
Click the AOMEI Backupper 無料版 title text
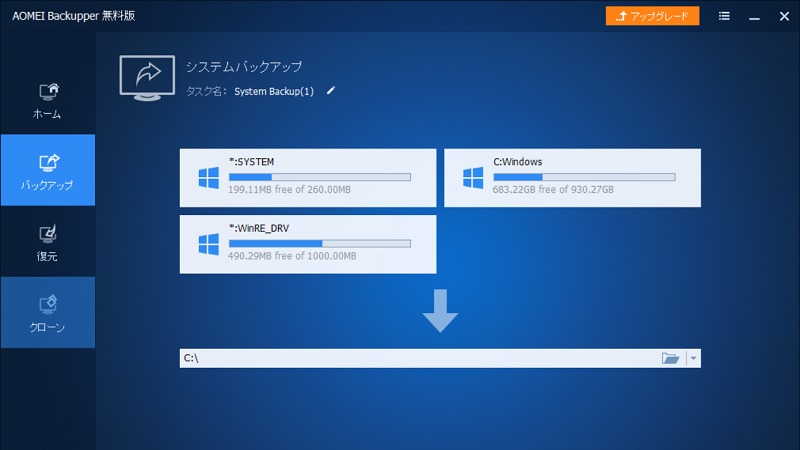[73, 16]
